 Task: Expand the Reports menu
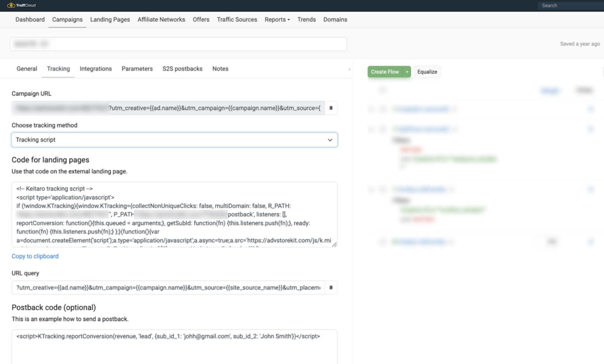pos(277,19)
